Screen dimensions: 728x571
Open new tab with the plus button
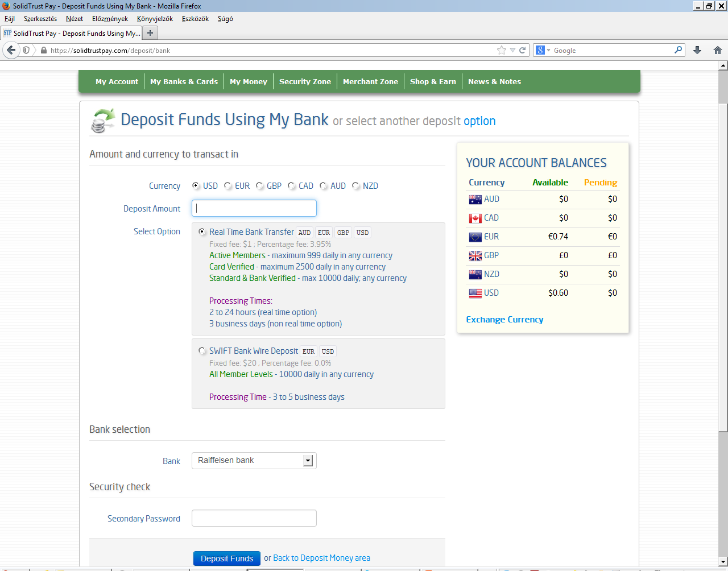pyautogui.click(x=150, y=33)
